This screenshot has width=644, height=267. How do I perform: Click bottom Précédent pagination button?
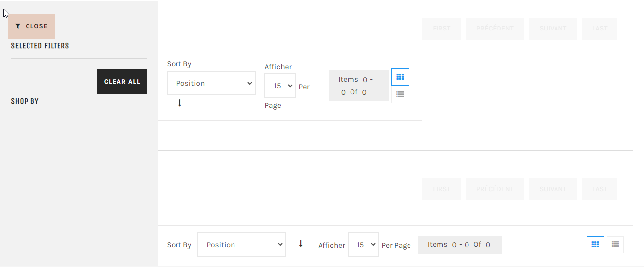coord(495,189)
